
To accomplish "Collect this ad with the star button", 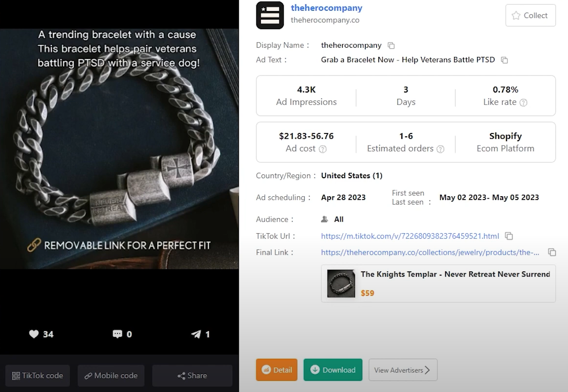I will tap(530, 16).
